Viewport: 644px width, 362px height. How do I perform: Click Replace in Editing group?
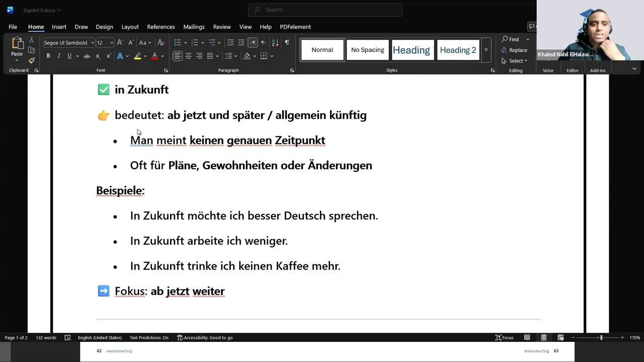[514, 50]
